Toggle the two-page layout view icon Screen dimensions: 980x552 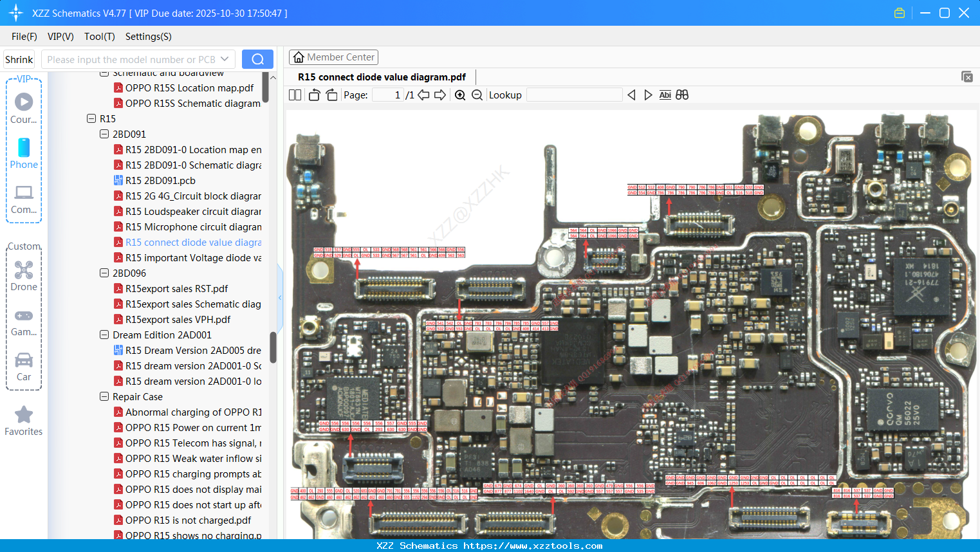click(x=295, y=95)
